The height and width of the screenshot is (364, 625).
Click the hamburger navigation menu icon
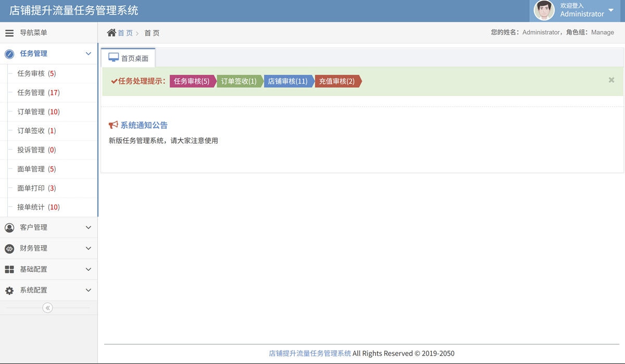point(9,33)
